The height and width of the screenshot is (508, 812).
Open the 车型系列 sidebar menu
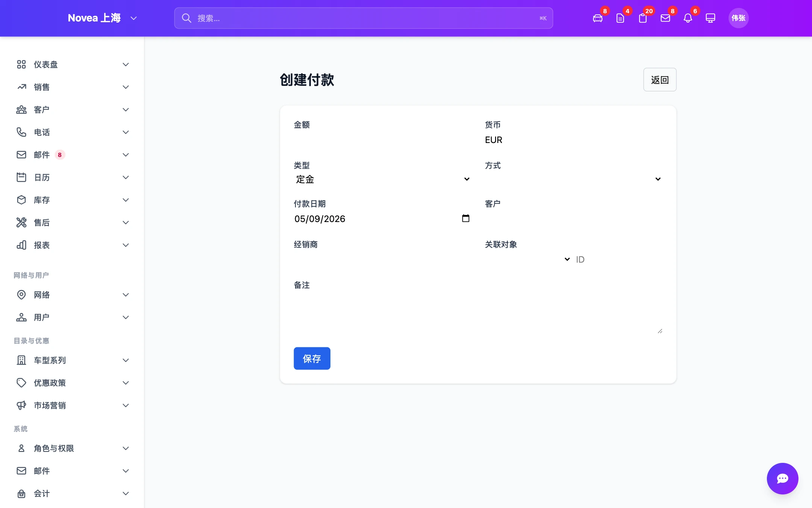coord(73,360)
